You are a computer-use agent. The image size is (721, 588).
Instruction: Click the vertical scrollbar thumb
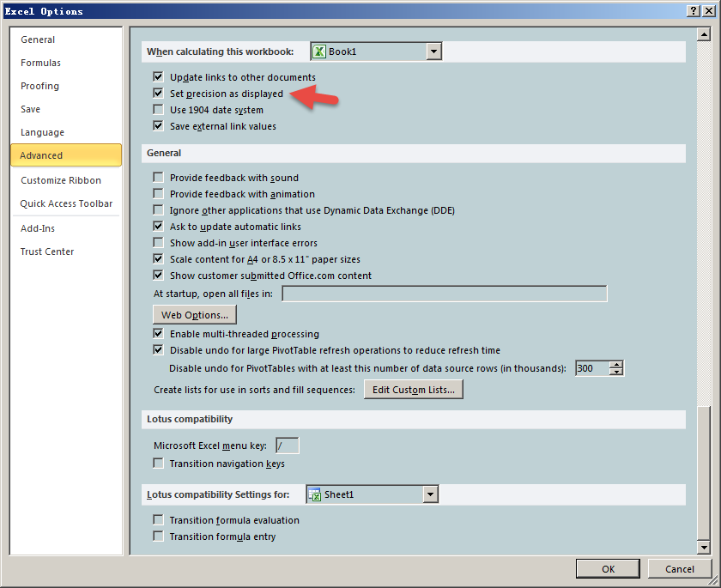[704, 473]
